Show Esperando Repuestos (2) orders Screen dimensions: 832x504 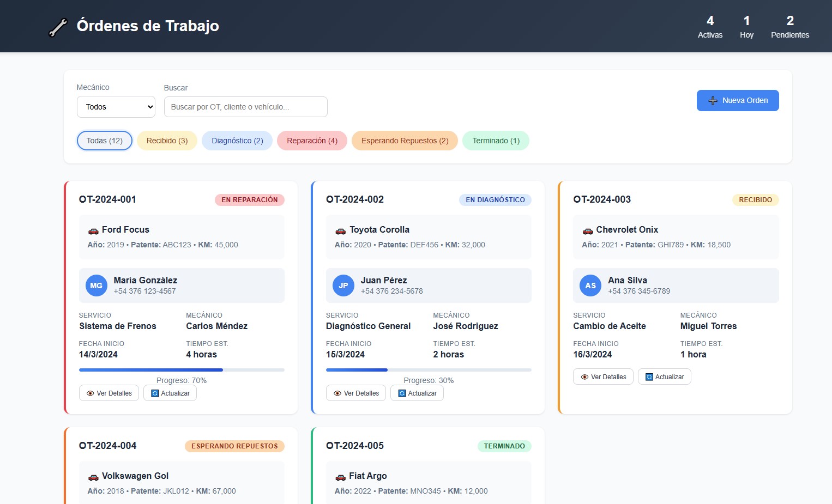(405, 141)
